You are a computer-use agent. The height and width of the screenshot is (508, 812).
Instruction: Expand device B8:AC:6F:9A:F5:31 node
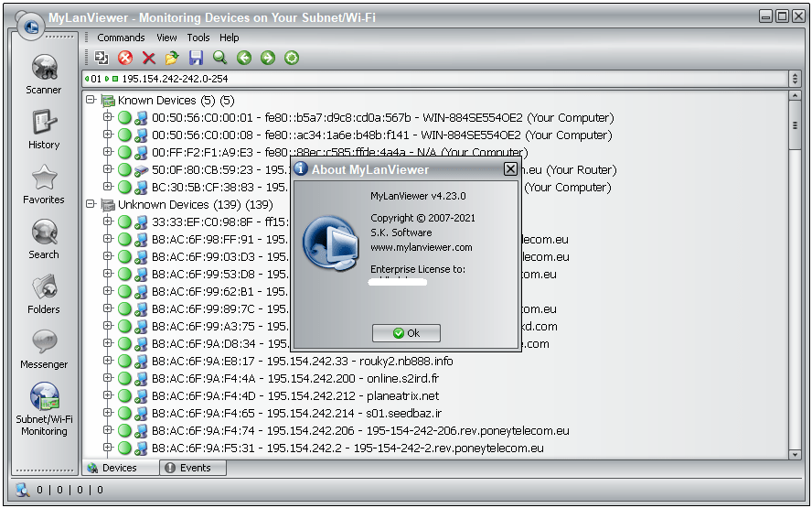coord(108,447)
